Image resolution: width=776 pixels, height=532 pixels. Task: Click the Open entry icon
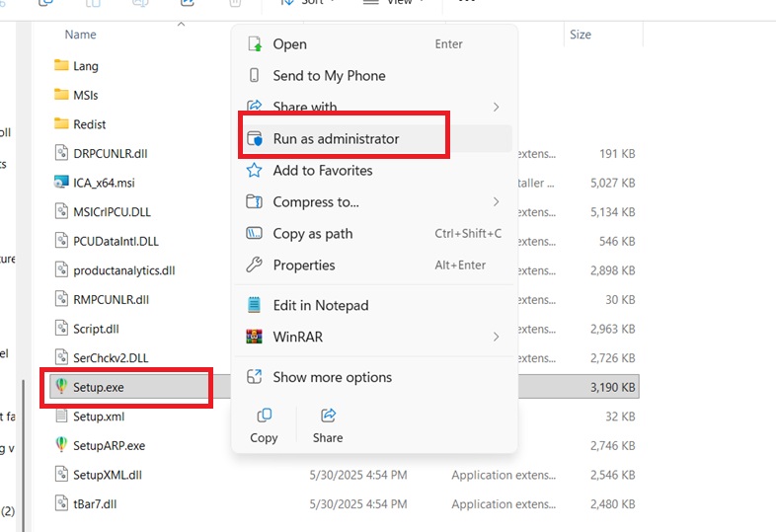pyautogui.click(x=255, y=44)
